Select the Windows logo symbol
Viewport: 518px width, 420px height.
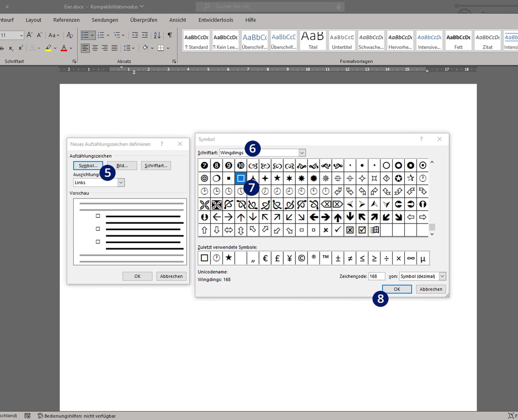point(374,230)
